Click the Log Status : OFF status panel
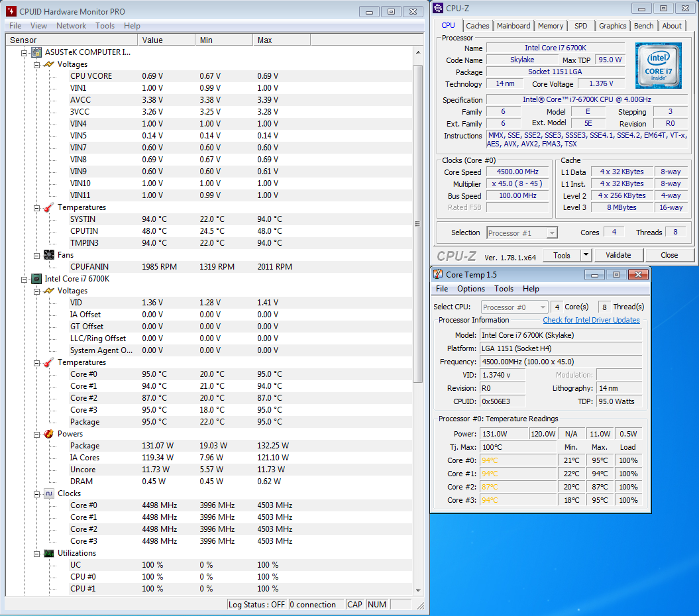This screenshot has width=699, height=616. tap(256, 605)
